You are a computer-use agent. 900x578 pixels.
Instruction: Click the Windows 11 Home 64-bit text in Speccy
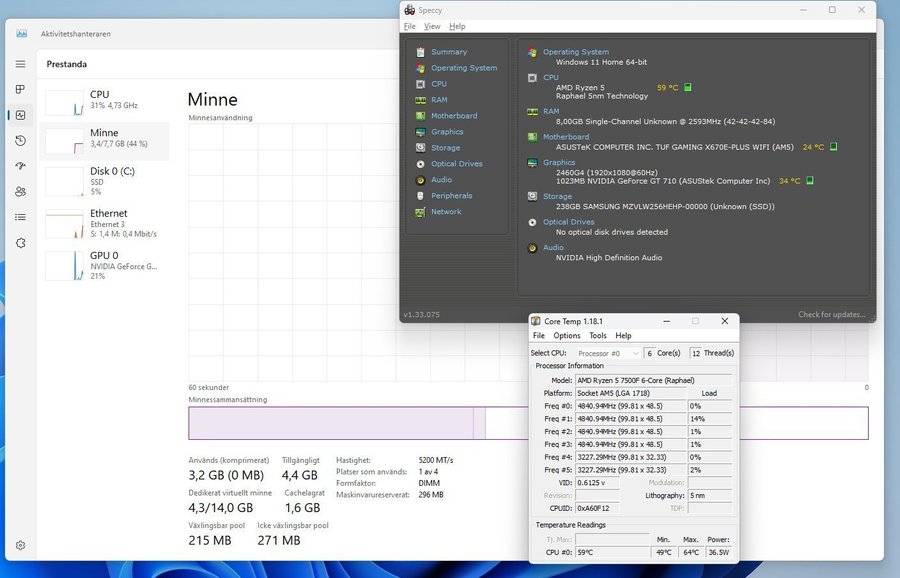coord(601,62)
